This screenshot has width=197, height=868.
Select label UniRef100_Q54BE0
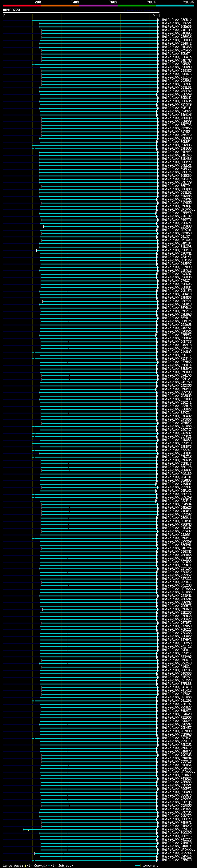point(177,422)
